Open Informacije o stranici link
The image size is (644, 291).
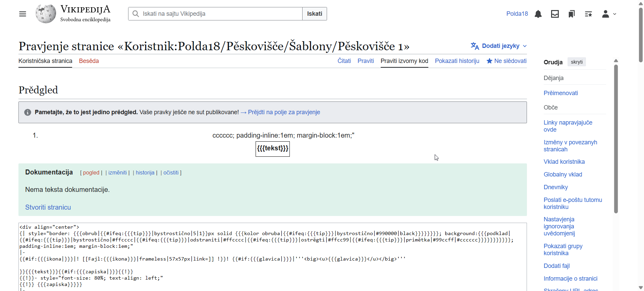(x=571, y=279)
